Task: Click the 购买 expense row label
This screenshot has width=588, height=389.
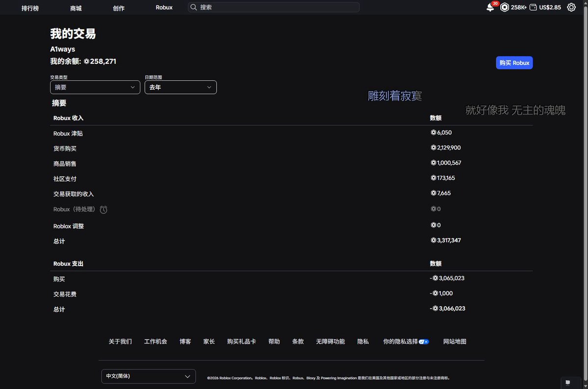Action: 59,279
